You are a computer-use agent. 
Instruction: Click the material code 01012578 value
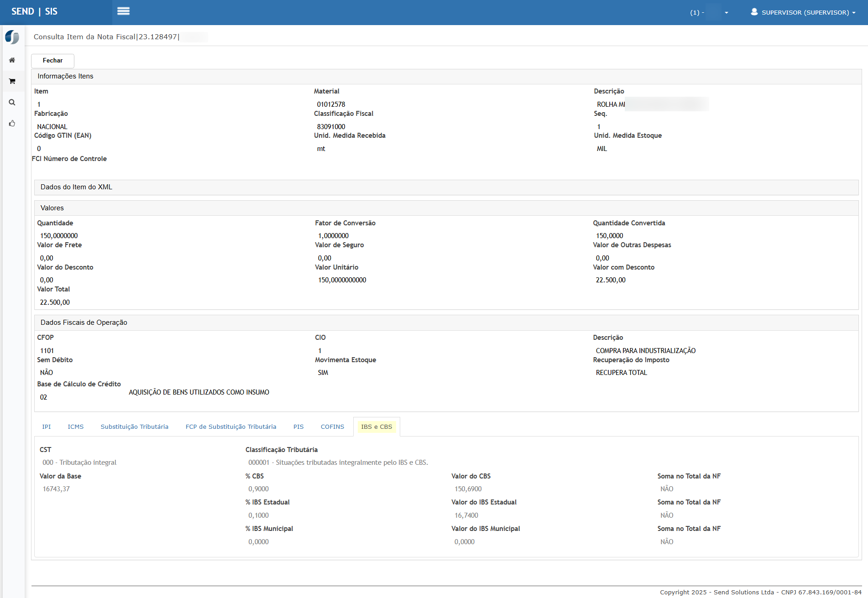pos(331,104)
